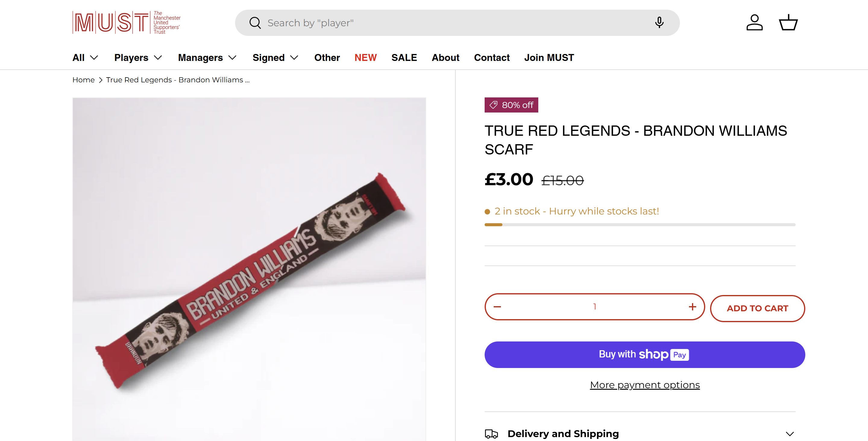This screenshot has width=868, height=441.
Task: Open the Players dropdown menu
Action: [x=138, y=58]
